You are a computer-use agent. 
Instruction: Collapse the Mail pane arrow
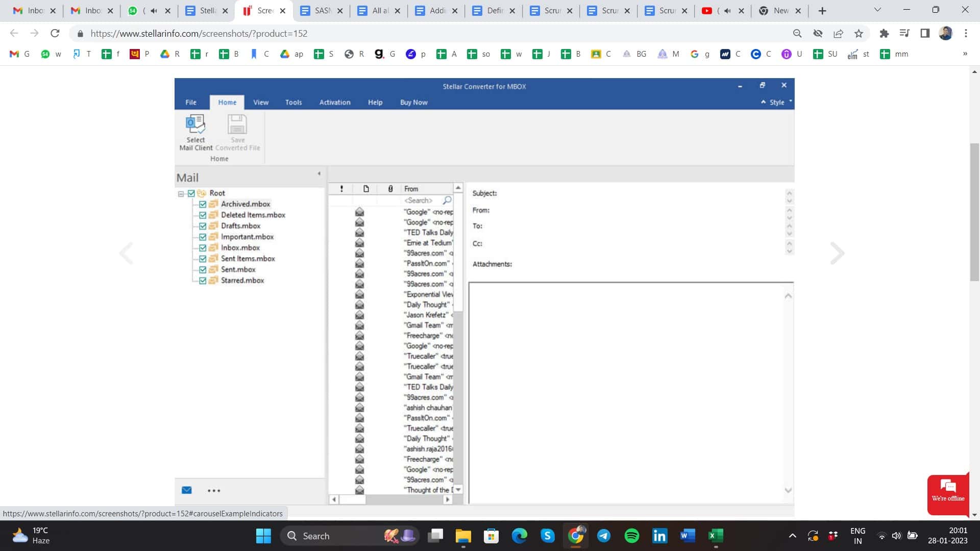(319, 174)
